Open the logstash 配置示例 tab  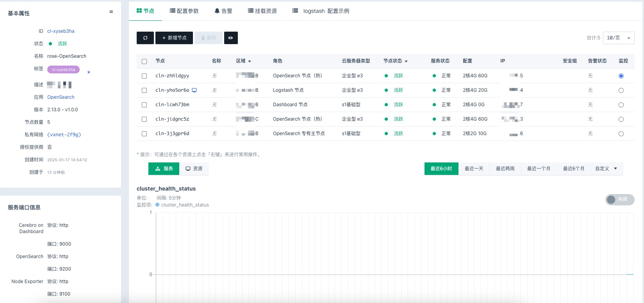coord(321,11)
